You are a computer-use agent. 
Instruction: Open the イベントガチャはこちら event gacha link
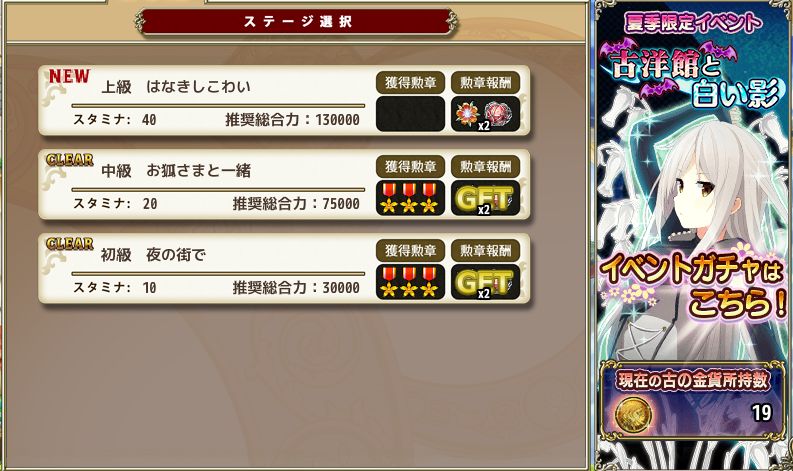pyautogui.click(x=692, y=281)
